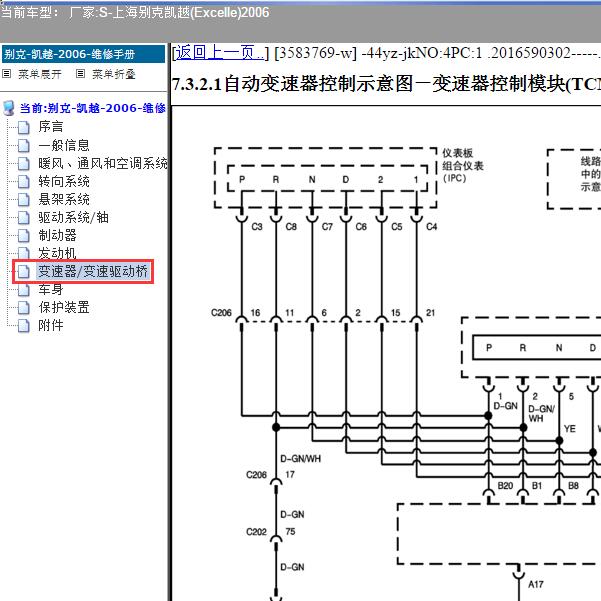This screenshot has height=601, width=601.
Task: Select the root node 当前:别克-凯越-2006-维修
Action: click(x=92, y=108)
